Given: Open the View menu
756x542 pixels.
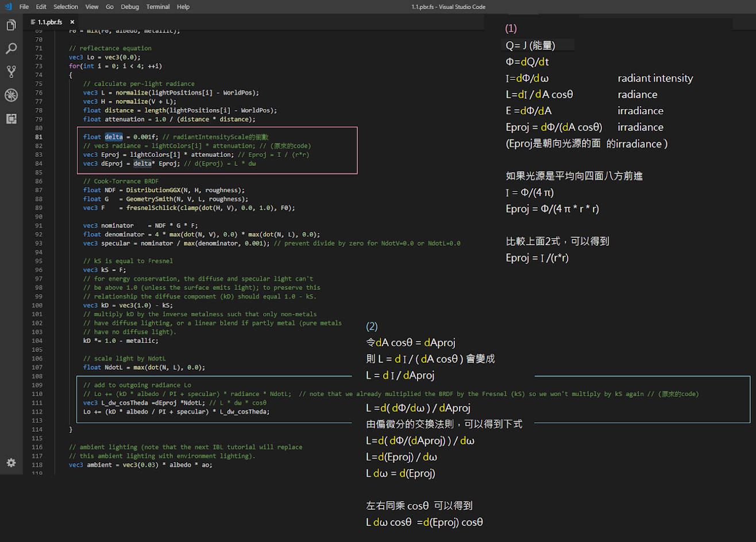Looking at the screenshot, I should pos(91,7).
